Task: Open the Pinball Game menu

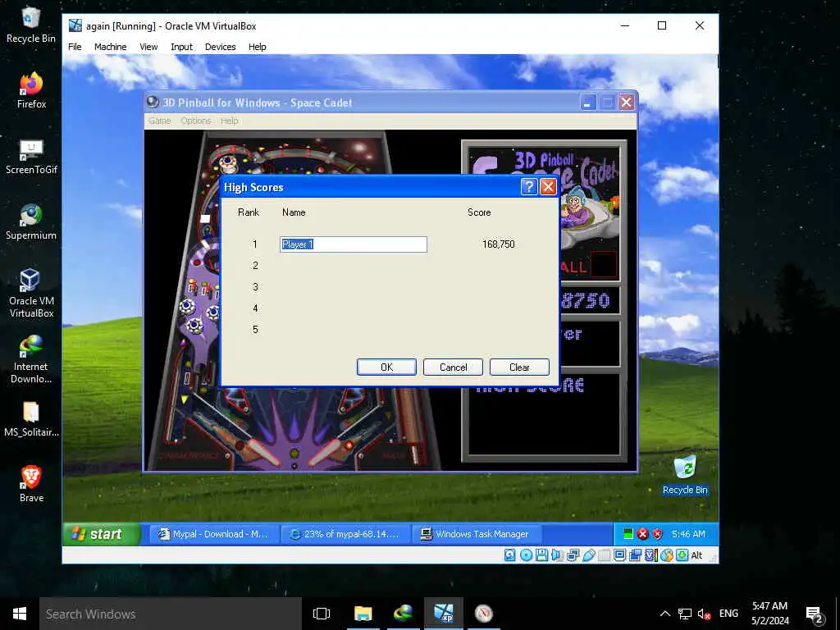Action: pos(160,121)
